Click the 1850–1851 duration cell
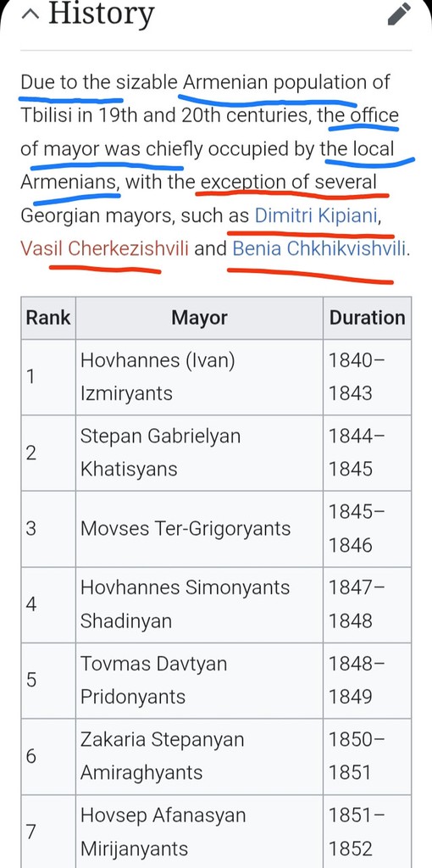 368,756
